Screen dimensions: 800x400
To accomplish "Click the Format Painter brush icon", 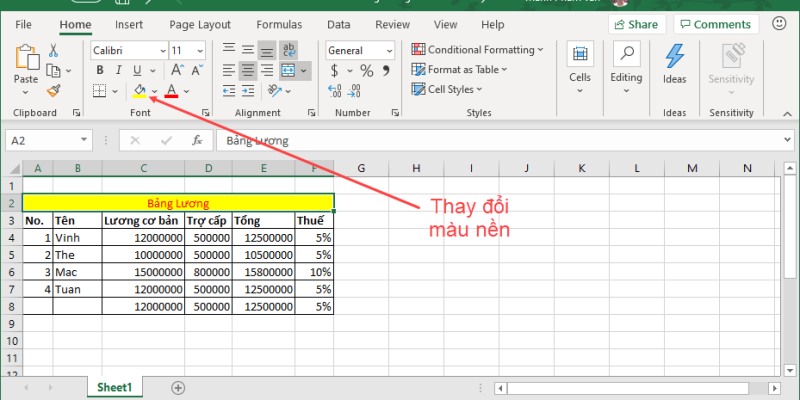I will (x=53, y=90).
